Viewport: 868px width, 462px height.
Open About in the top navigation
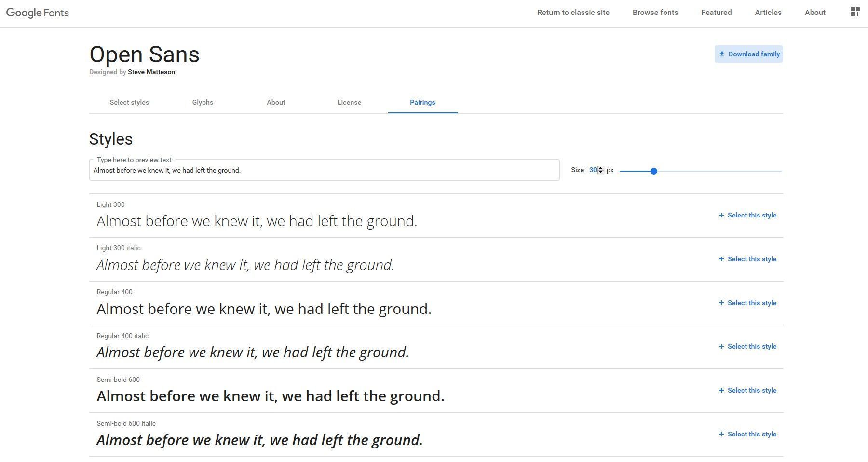click(815, 13)
